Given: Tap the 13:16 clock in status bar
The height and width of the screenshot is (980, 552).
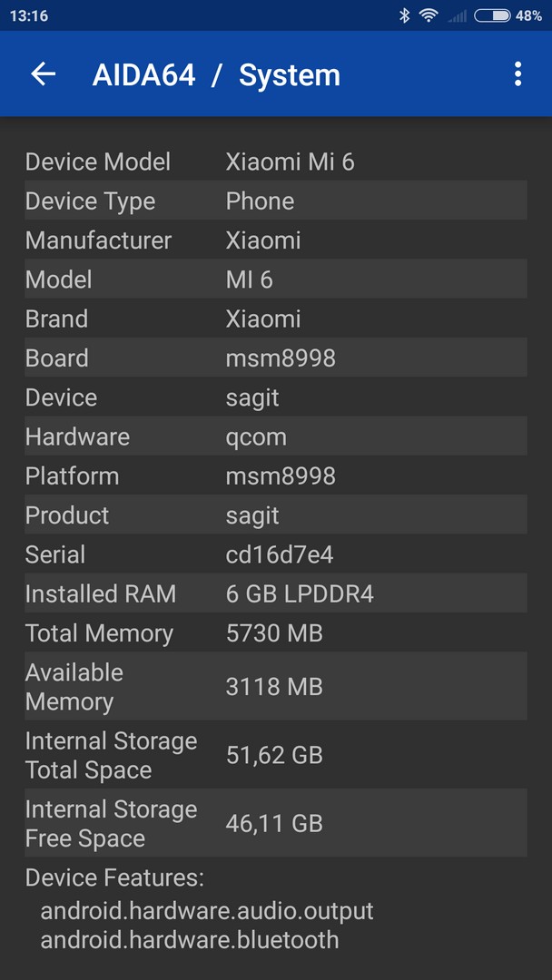Looking at the screenshot, I should pyautogui.click(x=29, y=15).
